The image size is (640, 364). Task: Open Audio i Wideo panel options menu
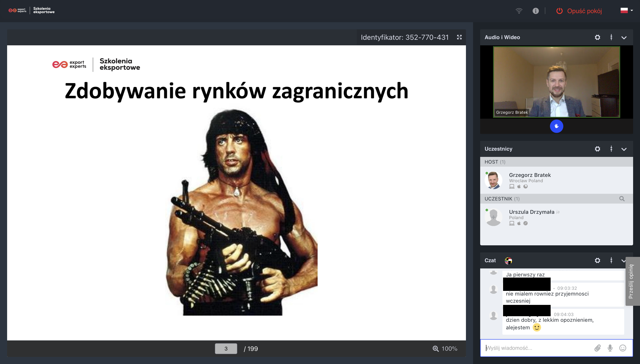pos(611,37)
